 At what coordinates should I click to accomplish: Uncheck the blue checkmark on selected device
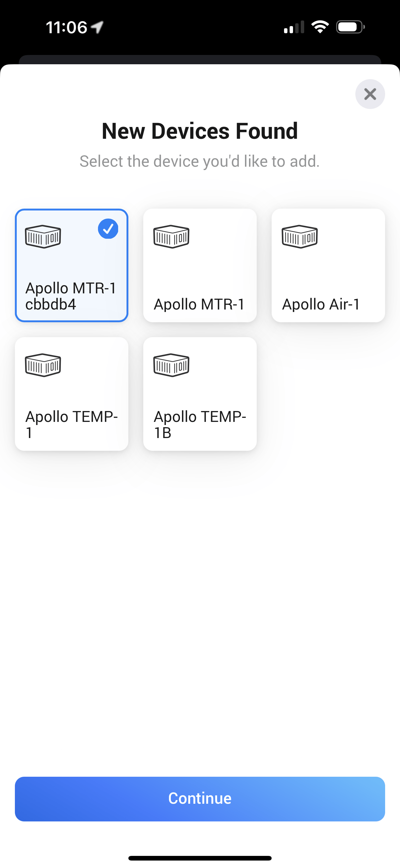(108, 229)
